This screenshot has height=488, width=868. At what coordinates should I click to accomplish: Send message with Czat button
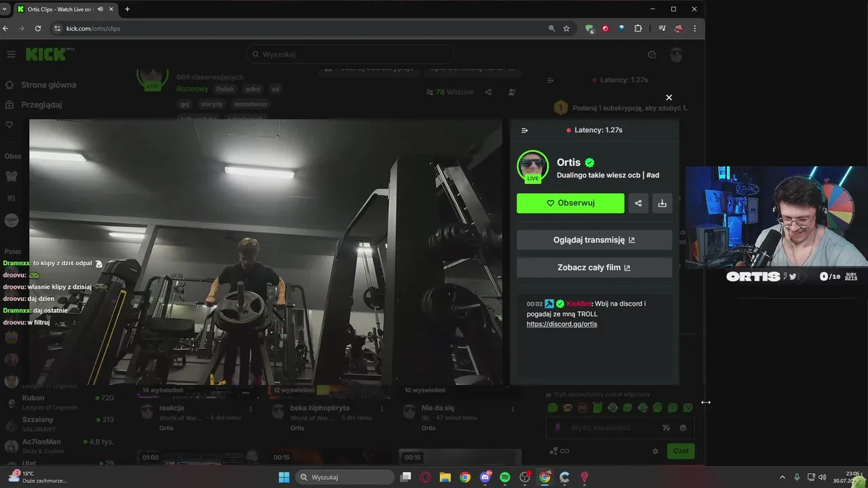[680, 451]
